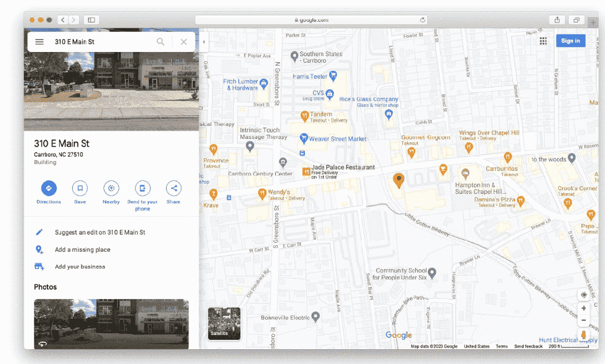Open the hamburger menu in search box
This screenshot has width=605, height=364.
[40, 42]
